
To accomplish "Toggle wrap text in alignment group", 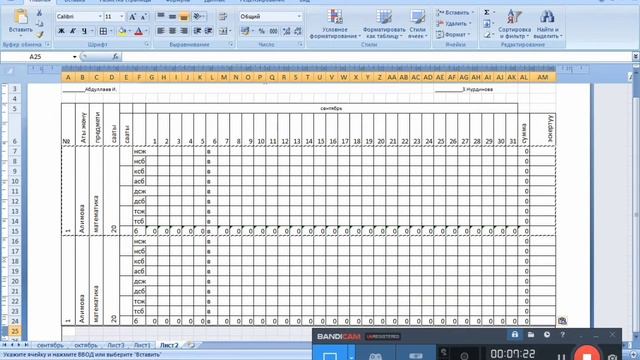I will 223,16.
